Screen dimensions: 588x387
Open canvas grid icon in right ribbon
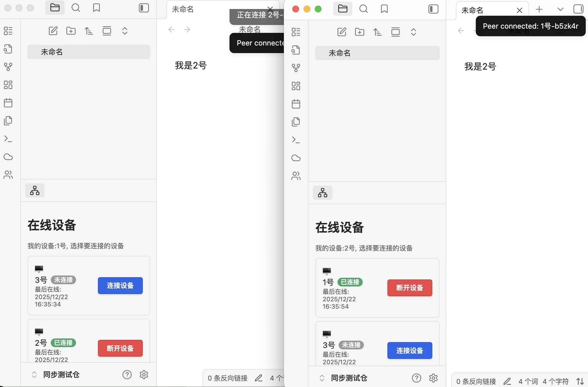[x=296, y=86]
